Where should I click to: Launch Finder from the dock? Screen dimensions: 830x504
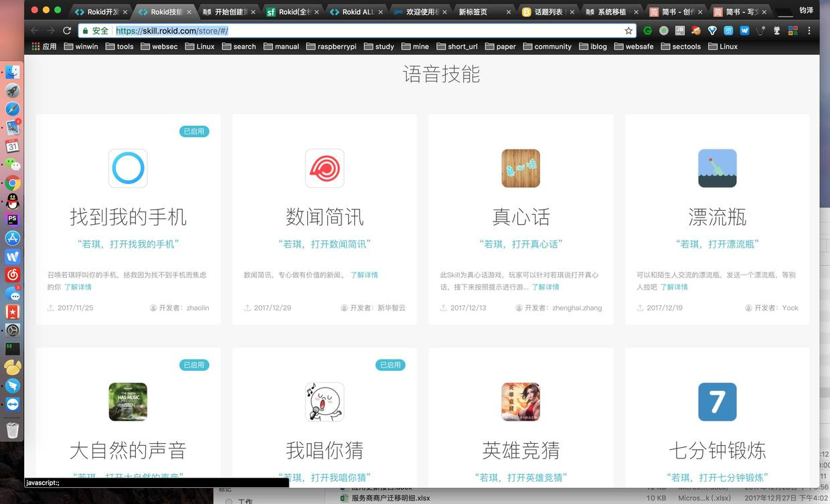coord(13,72)
